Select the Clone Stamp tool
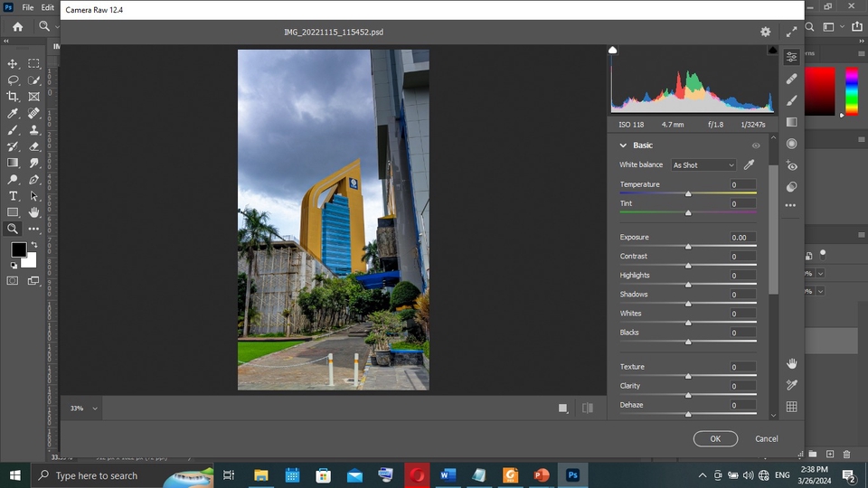 [x=33, y=130]
